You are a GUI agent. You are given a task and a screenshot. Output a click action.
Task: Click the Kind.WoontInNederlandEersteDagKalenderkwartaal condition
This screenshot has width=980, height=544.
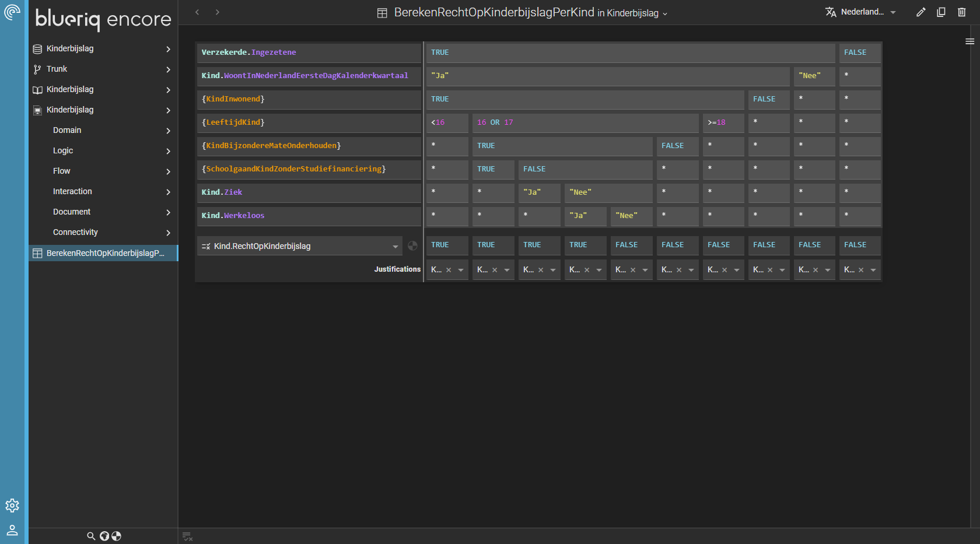pos(309,76)
